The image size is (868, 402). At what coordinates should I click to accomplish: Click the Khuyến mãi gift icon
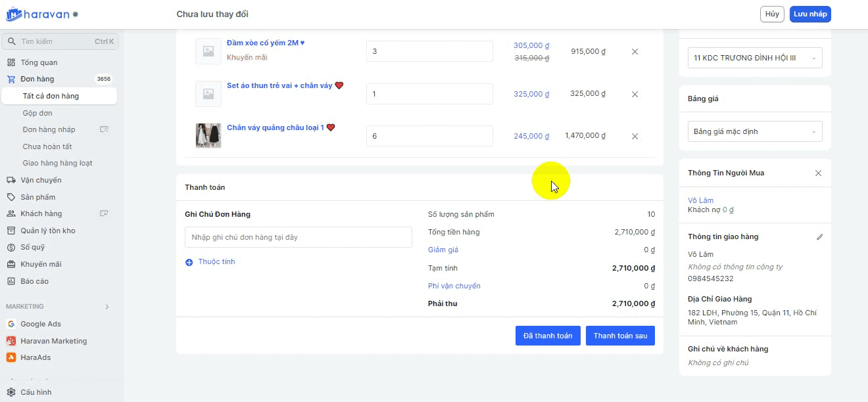11,264
